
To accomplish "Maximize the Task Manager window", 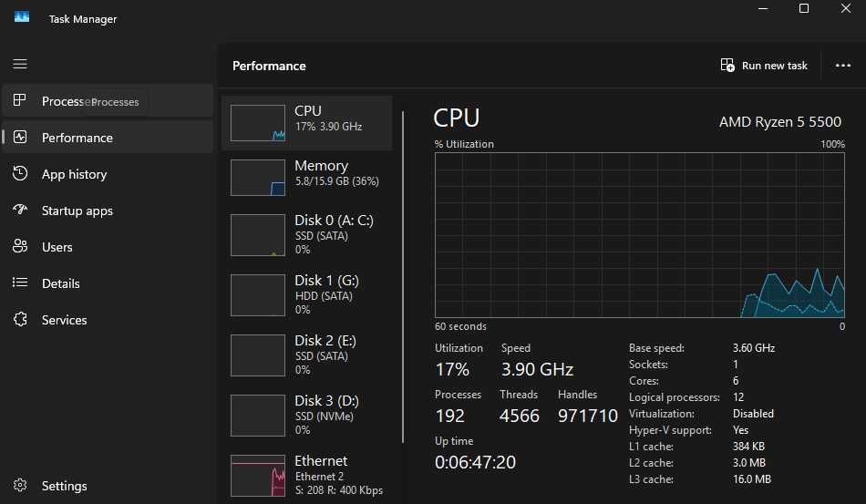I will coord(804,8).
